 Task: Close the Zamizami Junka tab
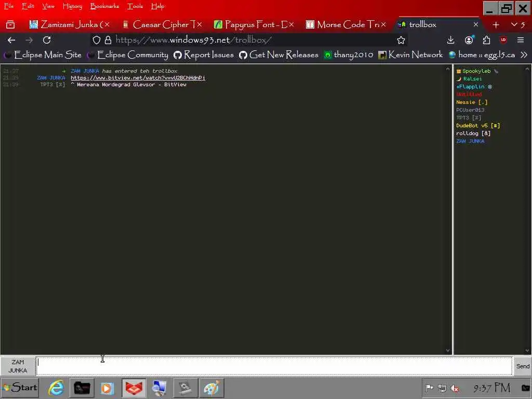[x=107, y=24]
